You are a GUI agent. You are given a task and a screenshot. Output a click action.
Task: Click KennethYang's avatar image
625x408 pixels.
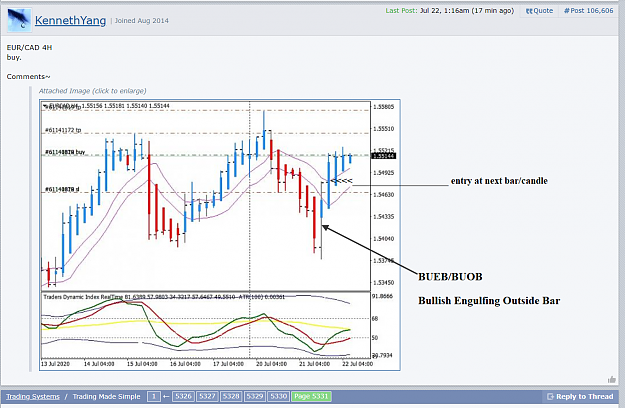[19, 20]
